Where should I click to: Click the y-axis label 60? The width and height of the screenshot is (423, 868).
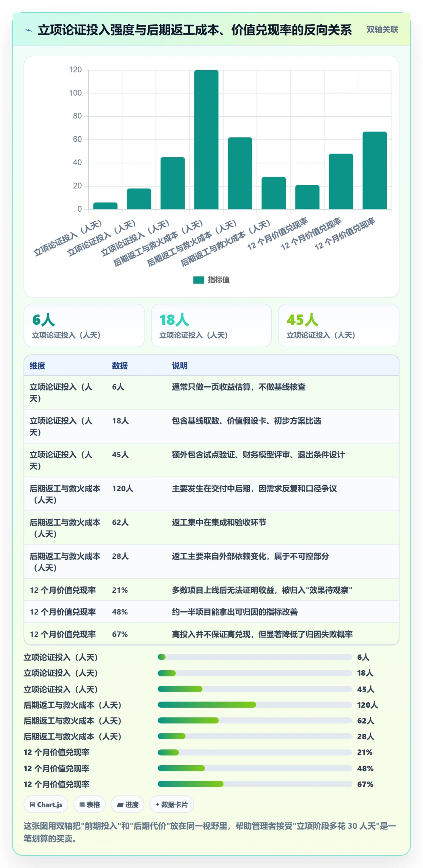(x=77, y=139)
